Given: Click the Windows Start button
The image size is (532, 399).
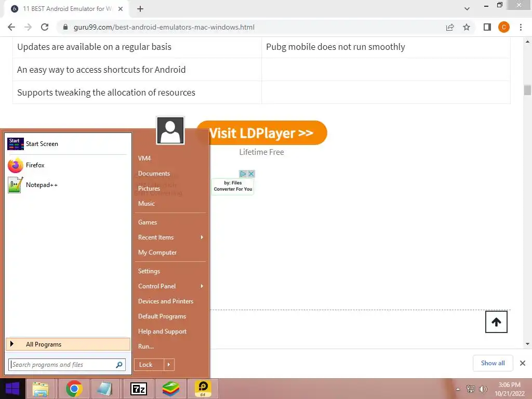Looking at the screenshot, I should click(12, 389).
